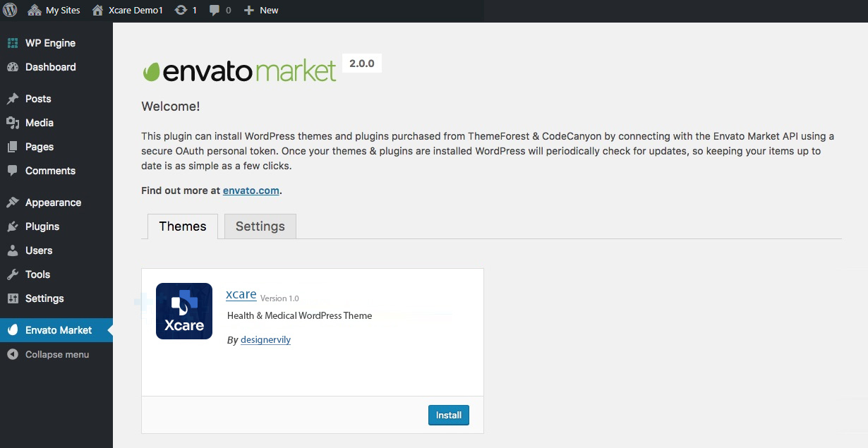Install the xcare theme
Viewport: 868px width, 448px height.
click(x=448, y=415)
